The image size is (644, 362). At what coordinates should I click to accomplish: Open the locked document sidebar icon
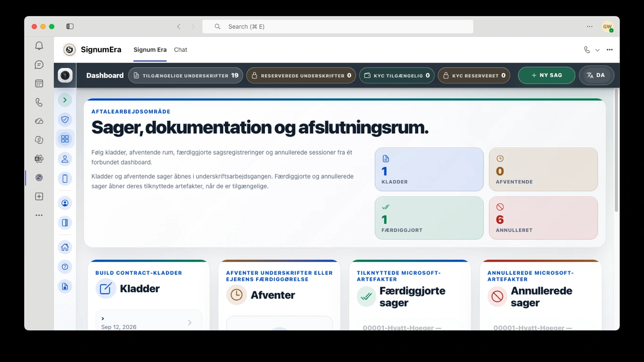[65, 287]
